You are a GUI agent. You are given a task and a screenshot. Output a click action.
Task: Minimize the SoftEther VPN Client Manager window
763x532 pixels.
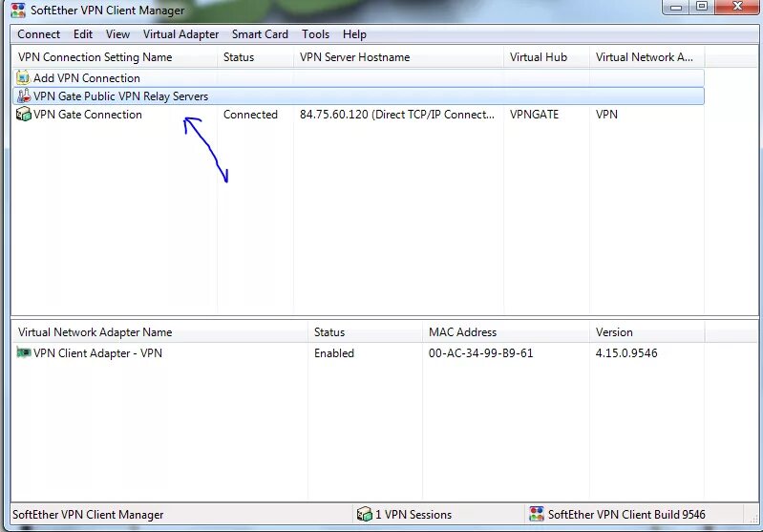point(676,7)
